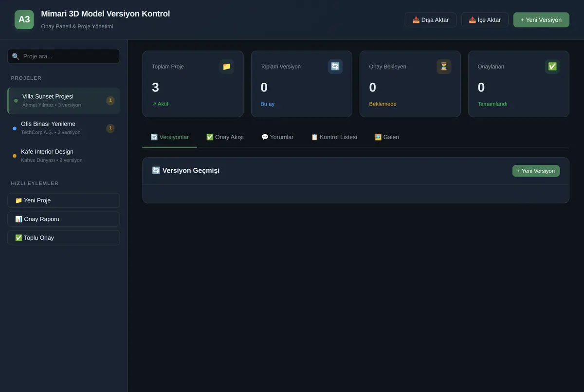Click into the Proje ara search field
584x392 pixels.
[64, 56]
